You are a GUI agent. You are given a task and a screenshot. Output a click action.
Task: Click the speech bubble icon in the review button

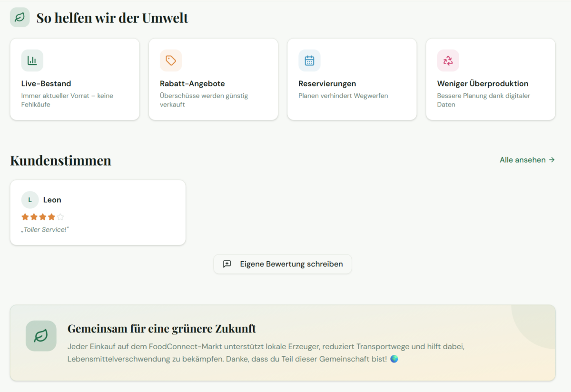point(227,264)
